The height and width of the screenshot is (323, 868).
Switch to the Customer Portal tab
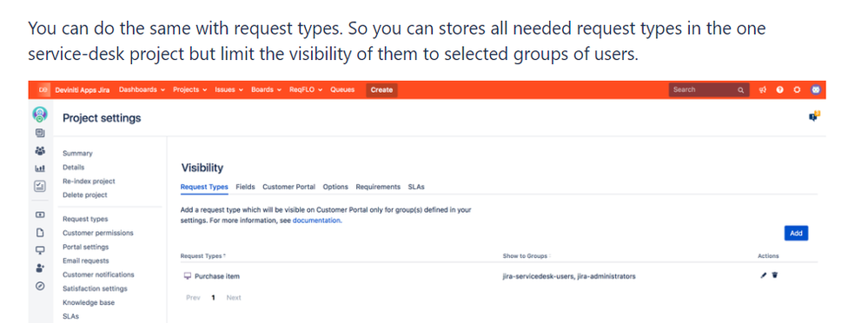(289, 187)
